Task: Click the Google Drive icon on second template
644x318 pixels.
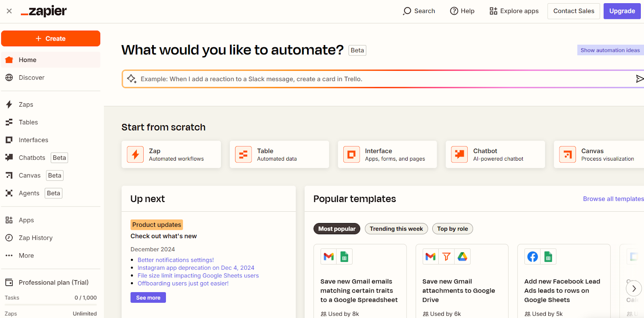Action: click(462, 256)
